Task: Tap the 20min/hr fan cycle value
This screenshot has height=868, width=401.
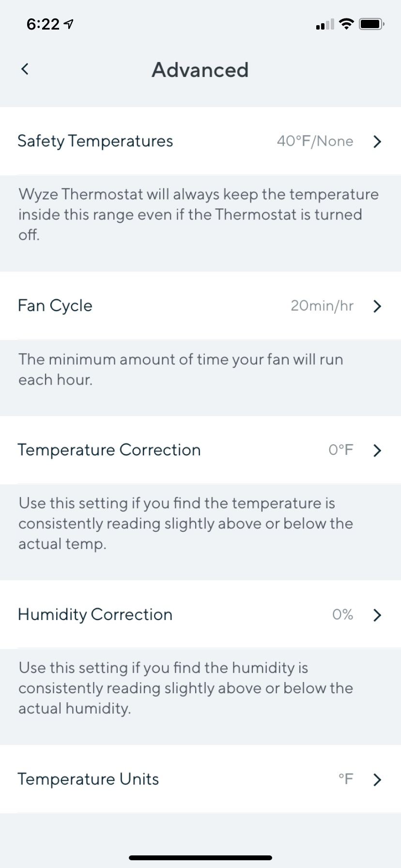Action: point(322,306)
